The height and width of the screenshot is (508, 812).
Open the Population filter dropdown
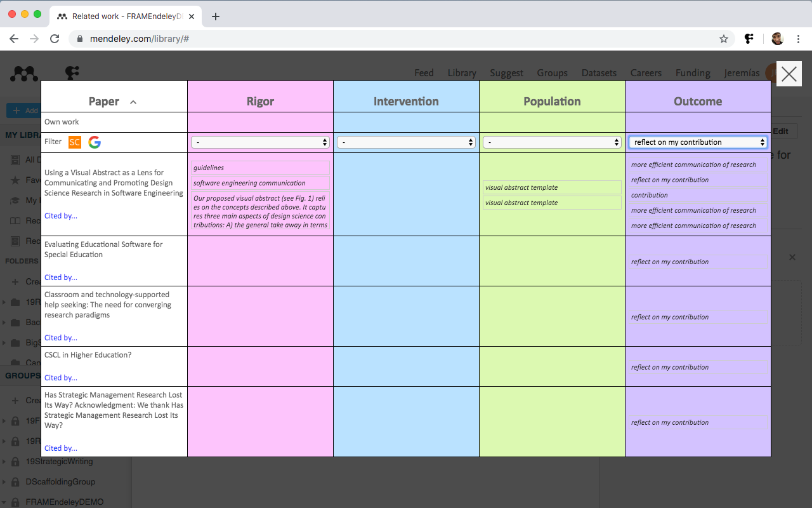[x=552, y=142]
